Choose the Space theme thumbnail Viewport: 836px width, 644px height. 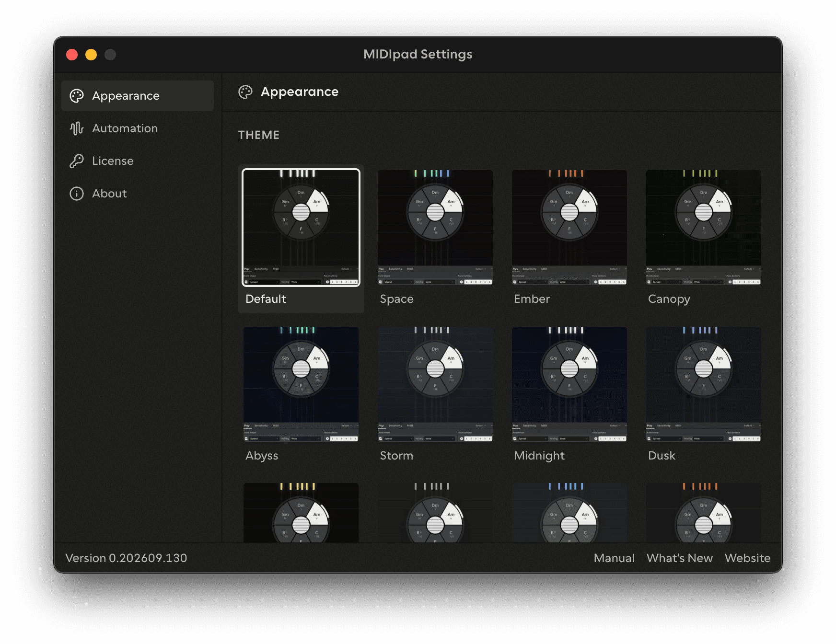click(435, 228)
